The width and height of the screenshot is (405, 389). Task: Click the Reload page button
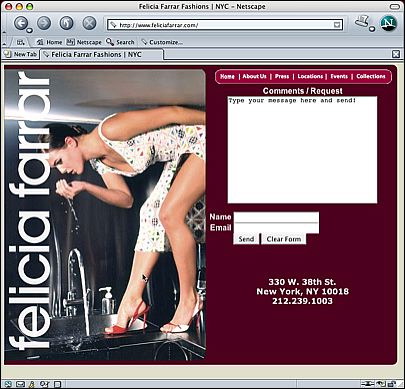(66, 23)
